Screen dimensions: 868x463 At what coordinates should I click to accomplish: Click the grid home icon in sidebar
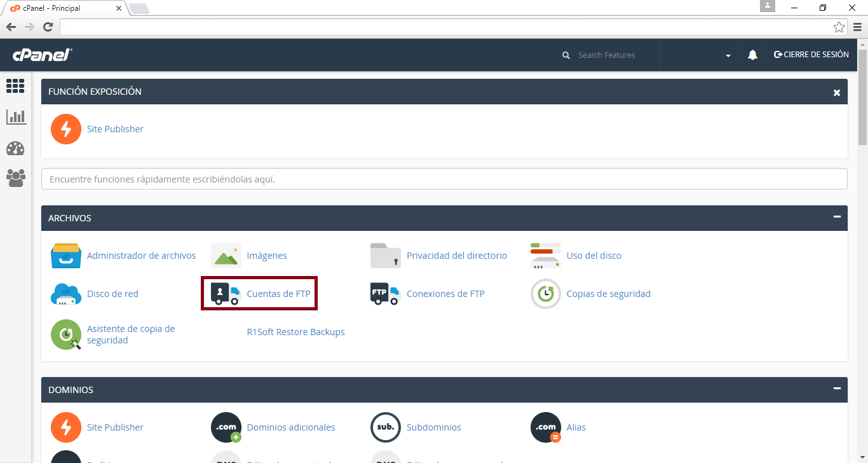(x=15, y=86)
